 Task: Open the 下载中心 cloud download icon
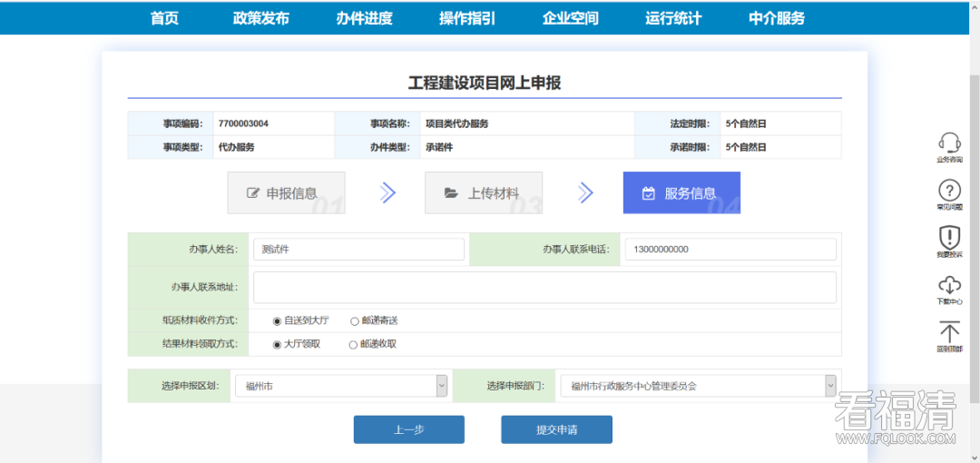[x=949, y=285]
